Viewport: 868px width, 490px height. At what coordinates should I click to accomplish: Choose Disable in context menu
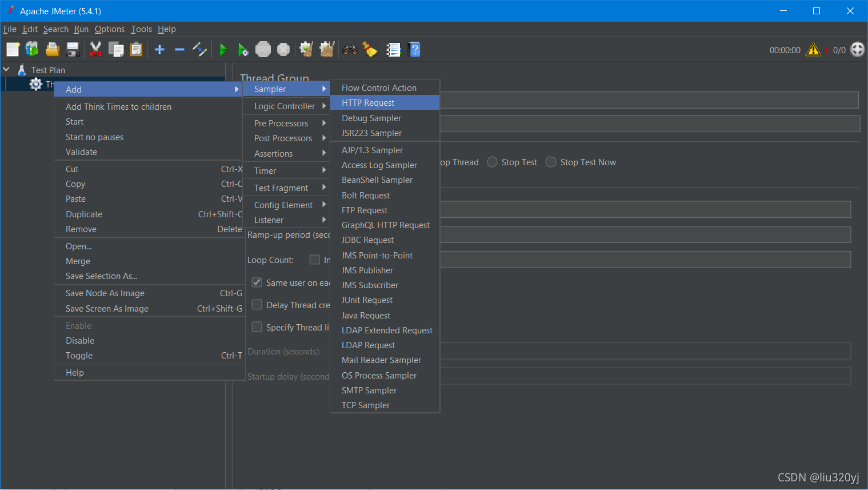(x=149, y=341)
